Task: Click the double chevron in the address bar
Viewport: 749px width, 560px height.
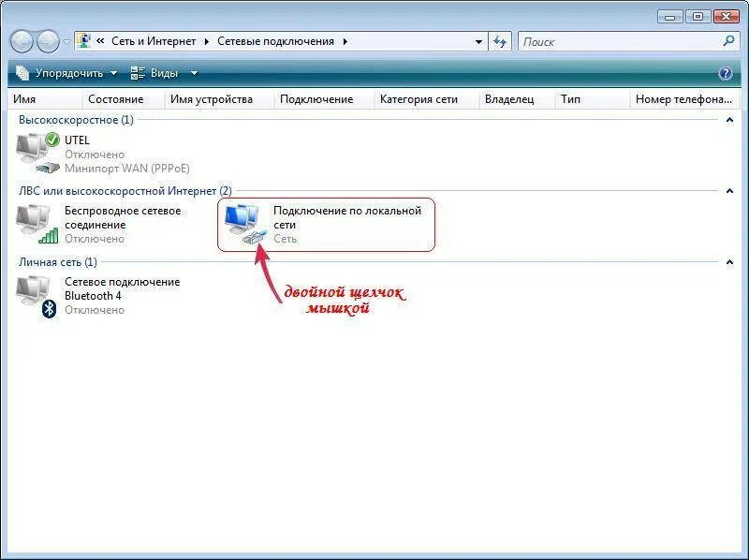Action: point(100,41)
